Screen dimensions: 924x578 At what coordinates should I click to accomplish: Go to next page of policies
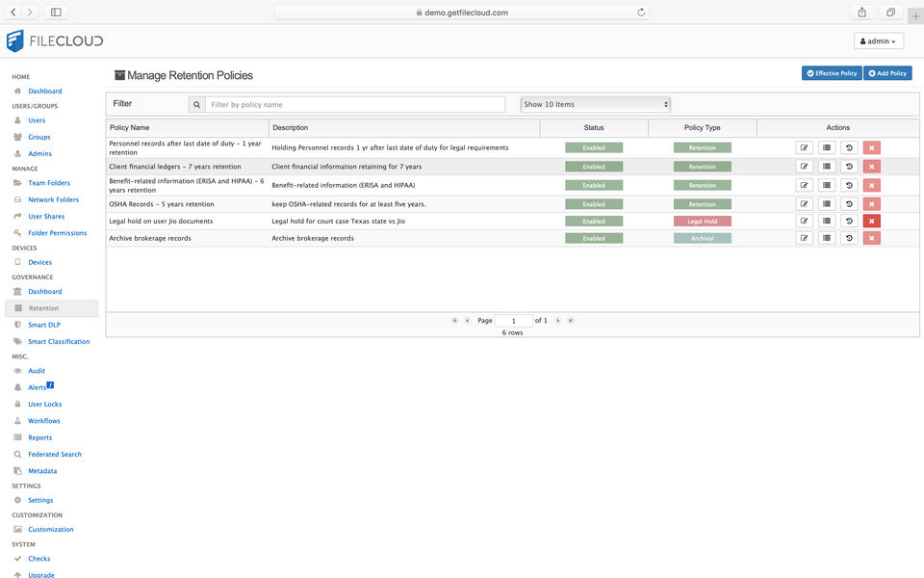point(557,321)
